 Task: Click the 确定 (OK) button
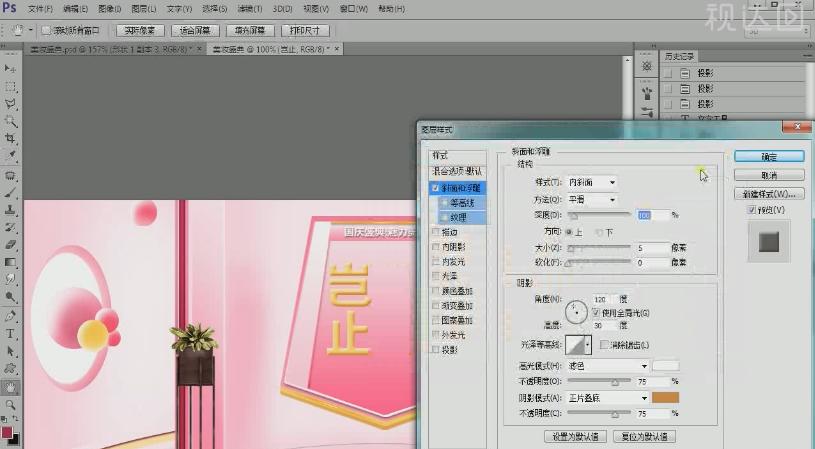769,156
